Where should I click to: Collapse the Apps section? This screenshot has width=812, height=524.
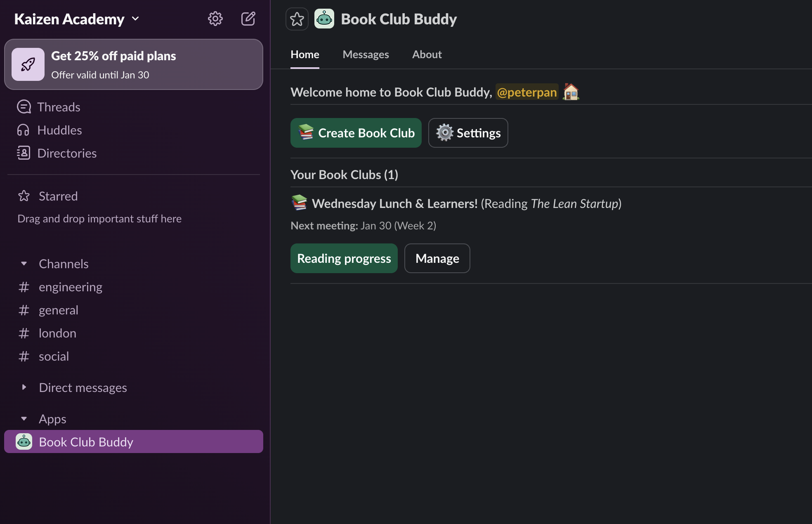24,418
